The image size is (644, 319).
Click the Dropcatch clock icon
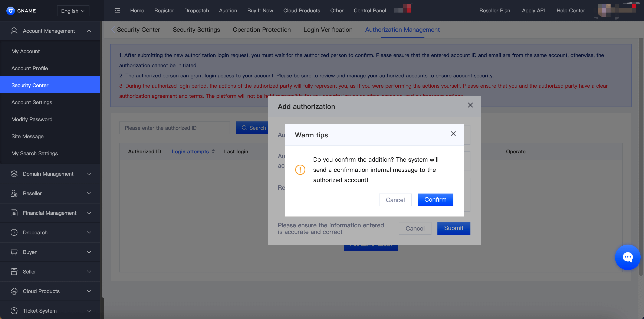click(x=14, y=232)
